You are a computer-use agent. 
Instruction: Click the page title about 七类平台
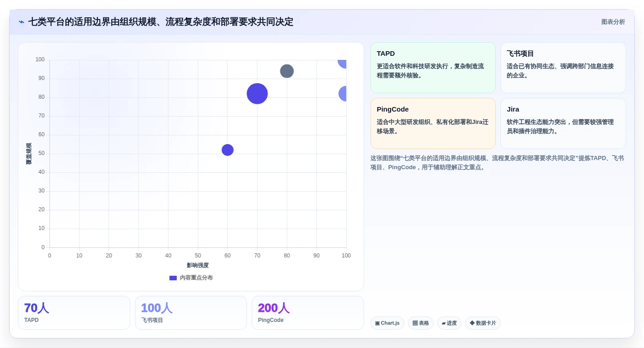161,22
